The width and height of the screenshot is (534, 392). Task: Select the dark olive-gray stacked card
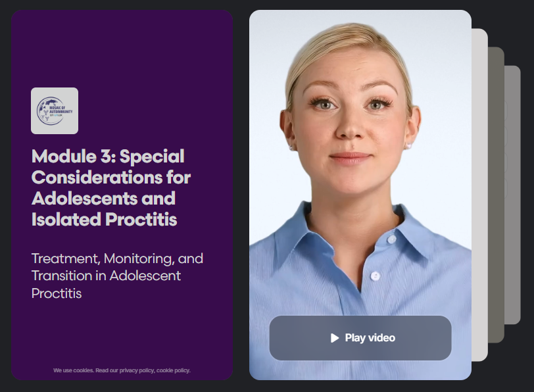496,194
